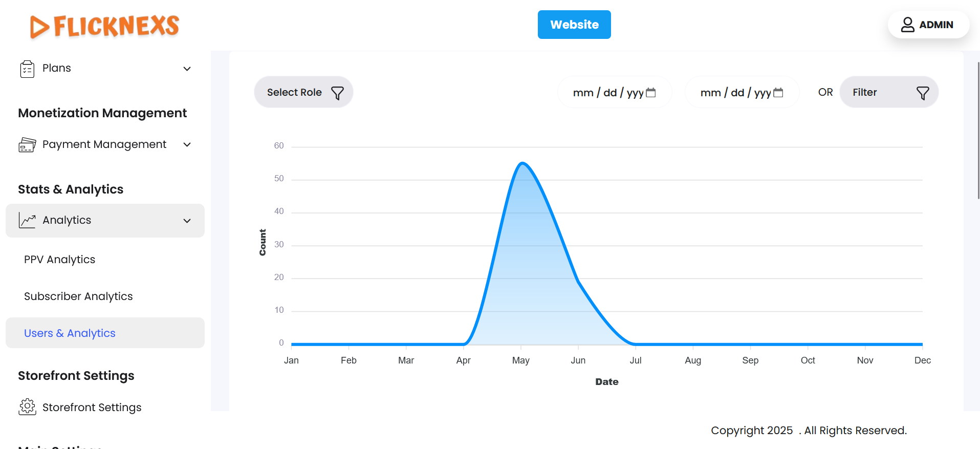Screen dimensions: 980x449
Task: Click the funnel icon in Select Role
Action: tap(337, 93)
